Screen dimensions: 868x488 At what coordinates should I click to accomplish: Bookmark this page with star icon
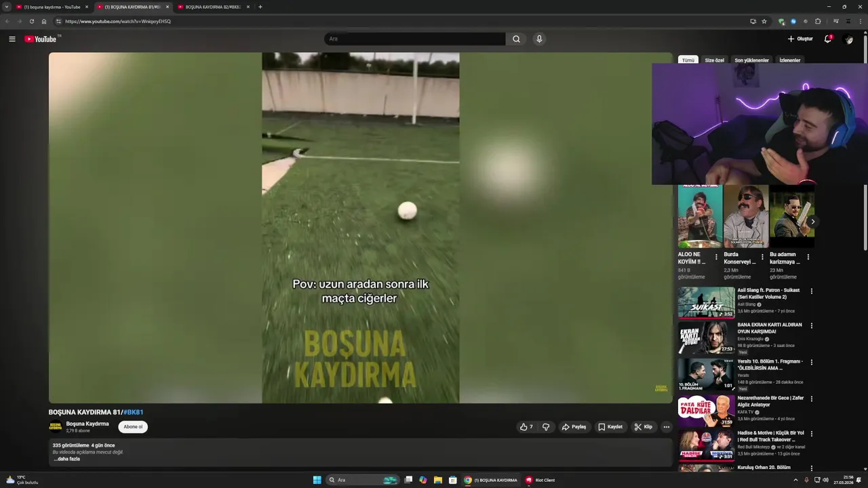tap(764, 21)
